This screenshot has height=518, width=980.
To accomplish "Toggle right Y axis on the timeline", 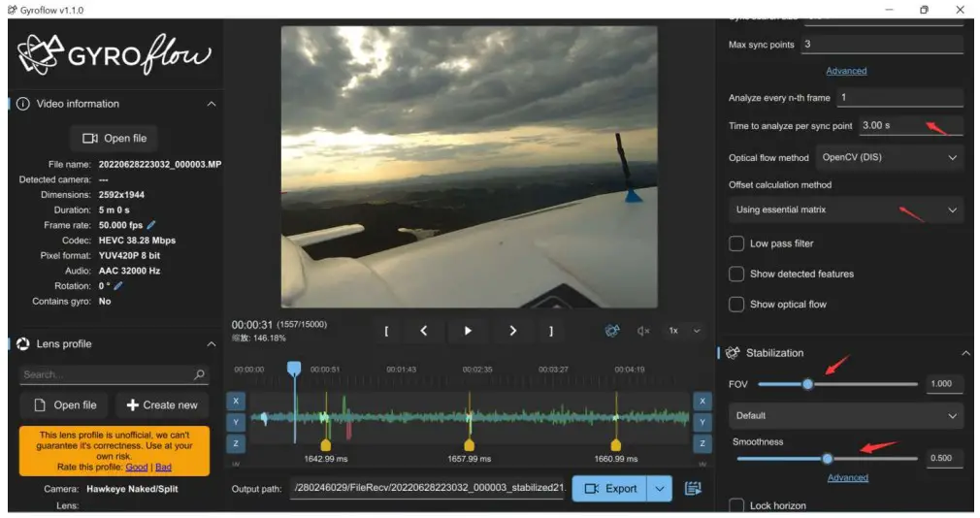I will click(x=702, y=422).
